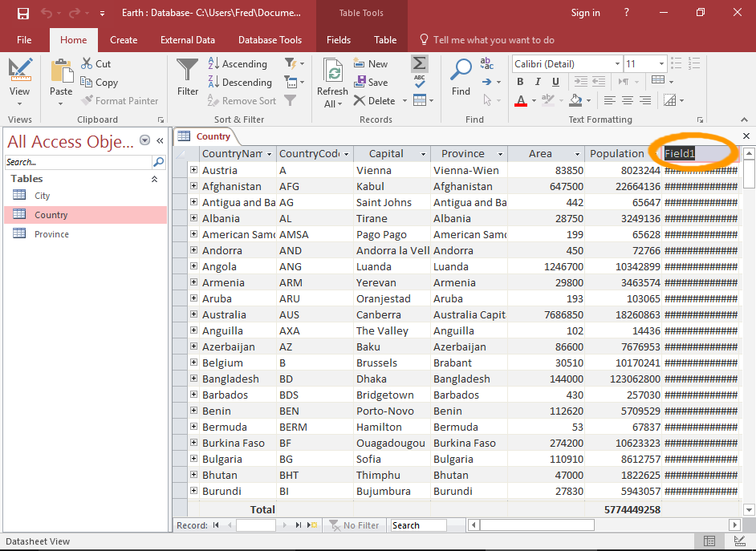Viewport: 756px width, 551px height.
Task: Click the Cut scissors icon
Action: 87,64
